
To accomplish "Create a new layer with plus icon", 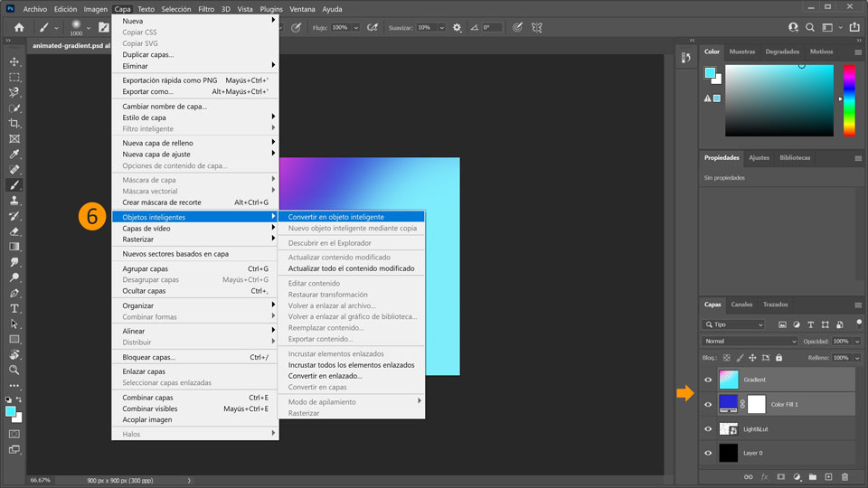I will point(828,476).
